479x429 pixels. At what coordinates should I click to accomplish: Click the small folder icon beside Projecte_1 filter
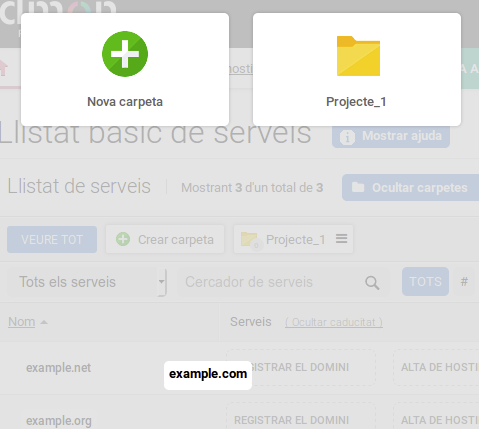pyautogui.click(x=250, y=239)
